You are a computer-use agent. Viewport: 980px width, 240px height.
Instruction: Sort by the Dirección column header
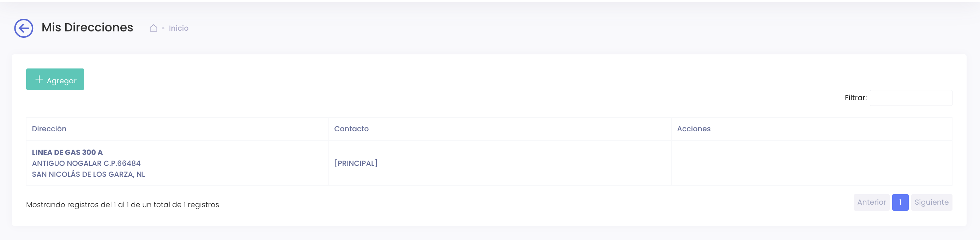pyautogui.click(x=49, y=128)
